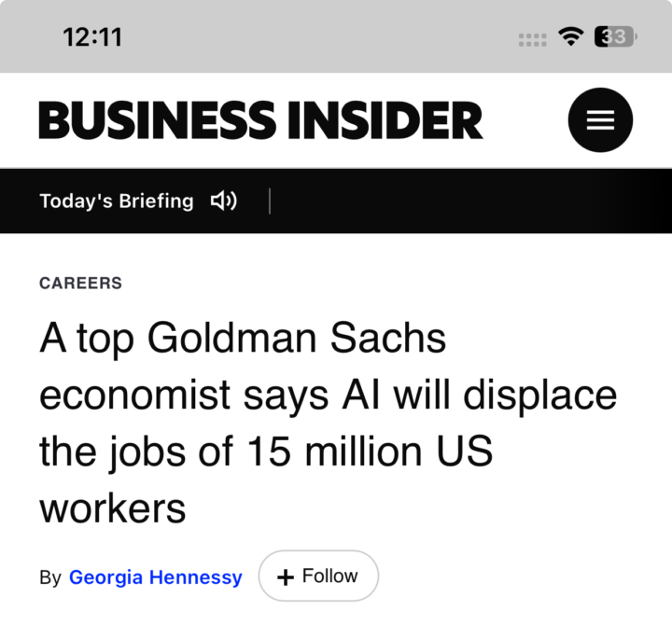Tap the Goldman Sachs article headline
This screenshot has height=625, width=672.
tap(328, 422)
